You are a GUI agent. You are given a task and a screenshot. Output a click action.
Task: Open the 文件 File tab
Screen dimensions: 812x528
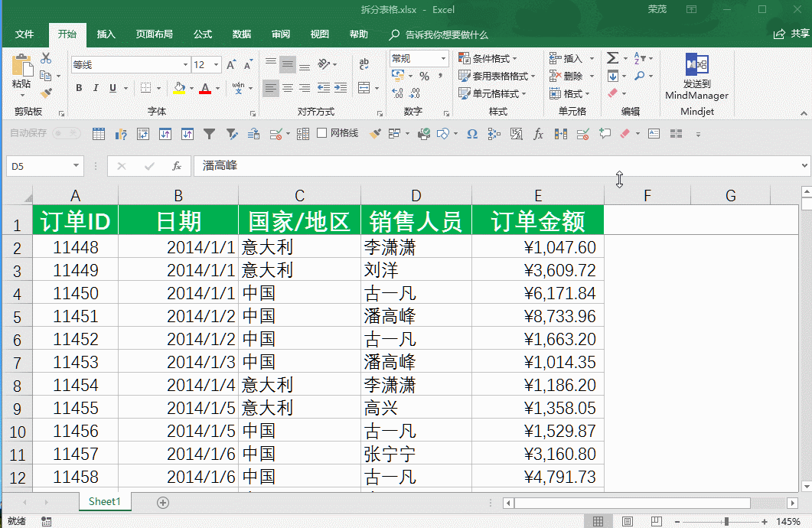pyautogui.click(x=24, y=34)
